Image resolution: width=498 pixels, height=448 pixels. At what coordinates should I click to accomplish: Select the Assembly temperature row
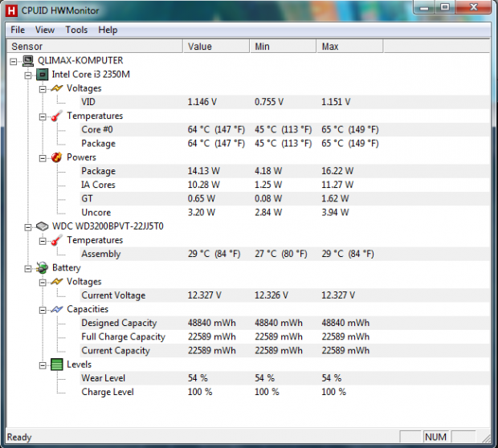(x=284, y=254)
